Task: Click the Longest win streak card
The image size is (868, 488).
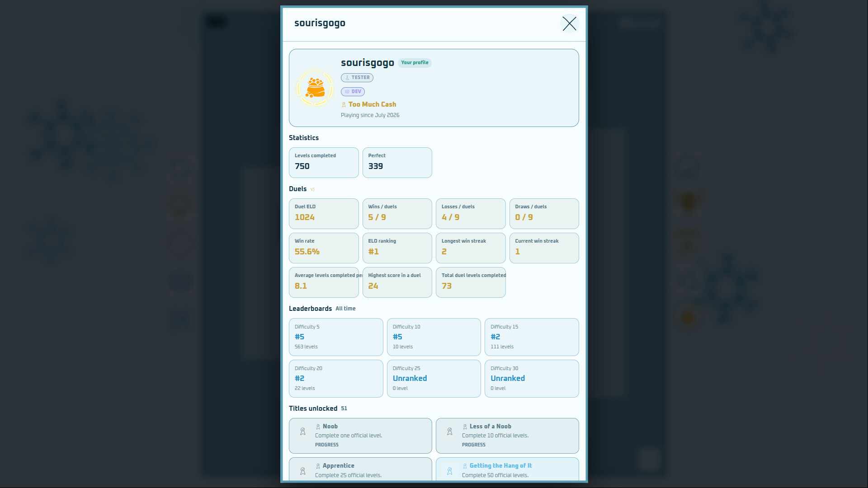Action: point(471,248)
